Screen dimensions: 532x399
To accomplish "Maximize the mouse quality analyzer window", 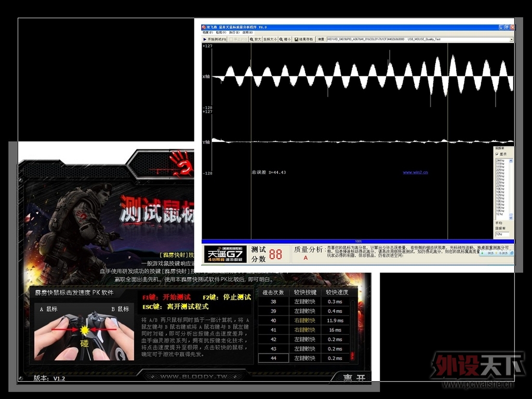I will [507, 27].
